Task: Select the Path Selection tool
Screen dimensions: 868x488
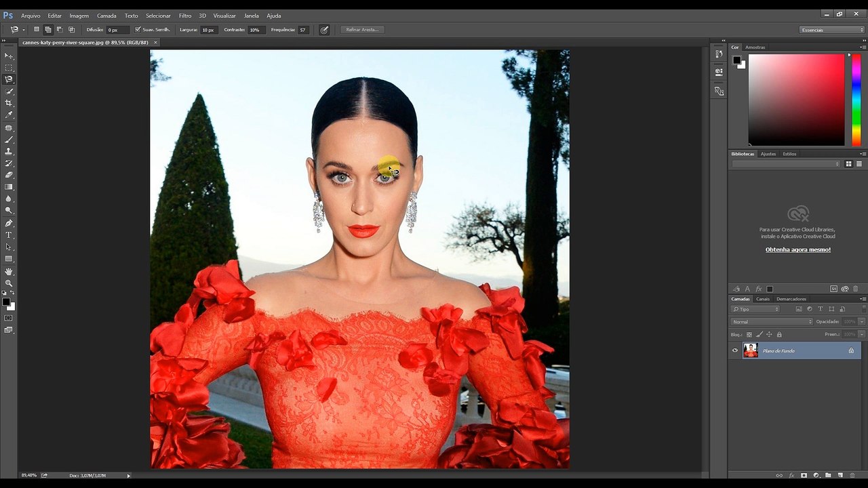Action: coord(9,247)
